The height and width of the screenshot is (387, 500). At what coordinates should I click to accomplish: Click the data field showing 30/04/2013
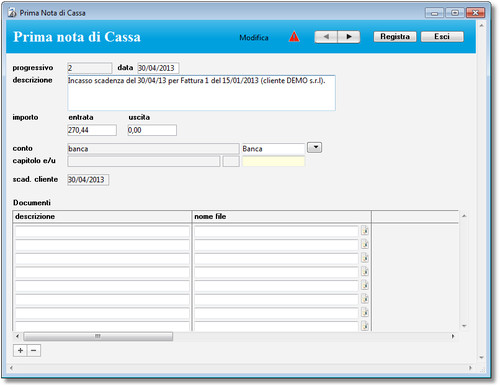tap(158, 68)
